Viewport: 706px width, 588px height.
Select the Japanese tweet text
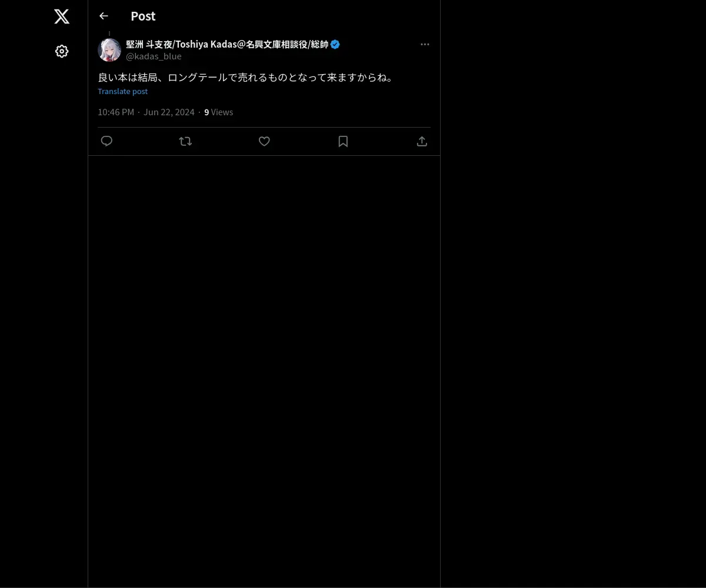pos(247,77)
